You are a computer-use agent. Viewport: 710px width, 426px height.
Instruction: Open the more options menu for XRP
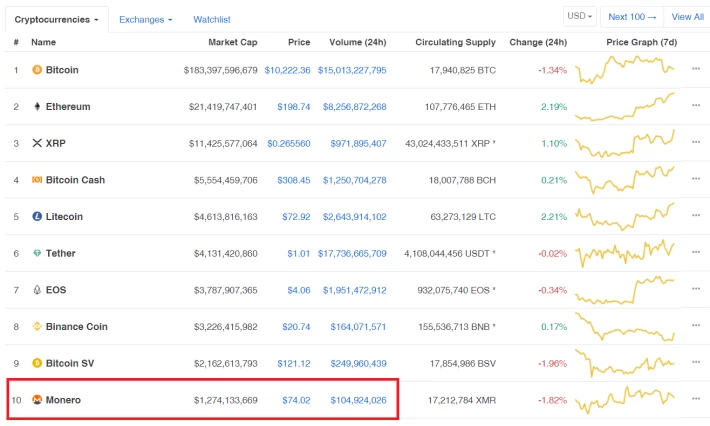(x=696, y=142)
